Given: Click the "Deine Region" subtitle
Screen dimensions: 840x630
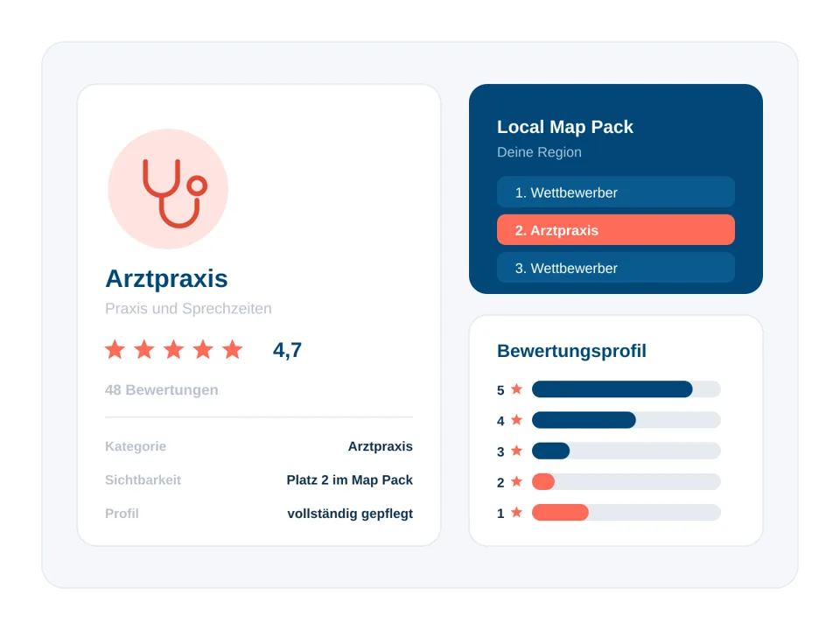Looking at the screenshot, I should coord(540,152).
